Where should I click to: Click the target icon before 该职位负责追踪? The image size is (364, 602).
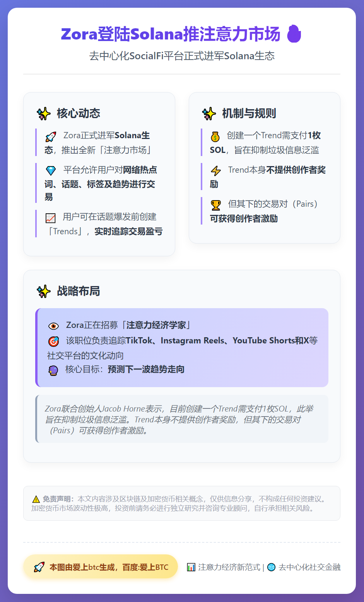[x=53, y=341]
